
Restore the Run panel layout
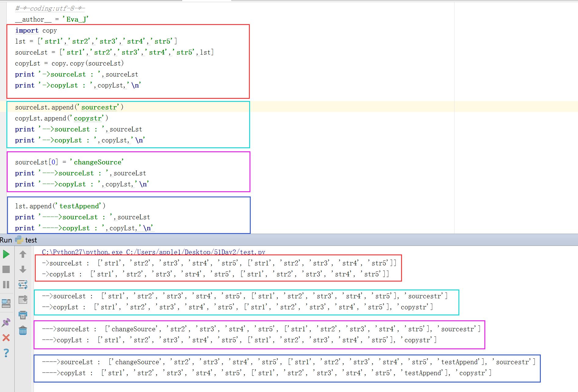(6, 303)
